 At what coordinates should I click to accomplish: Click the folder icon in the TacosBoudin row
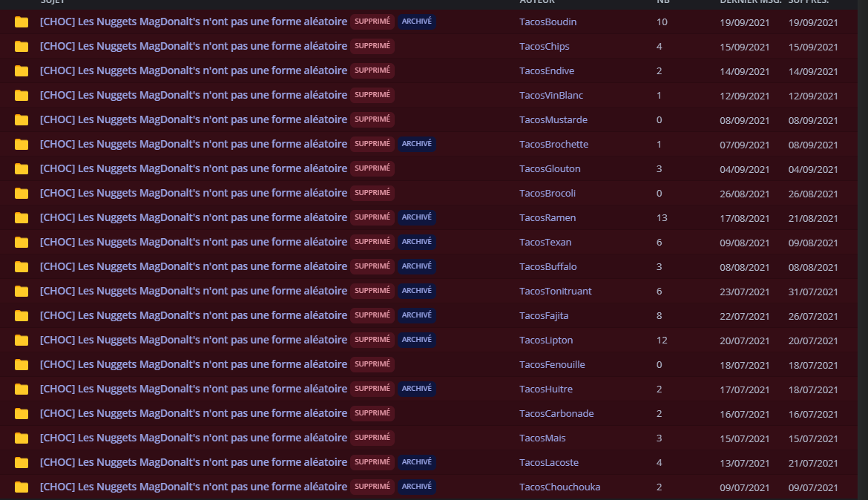(x=22, y=22)
